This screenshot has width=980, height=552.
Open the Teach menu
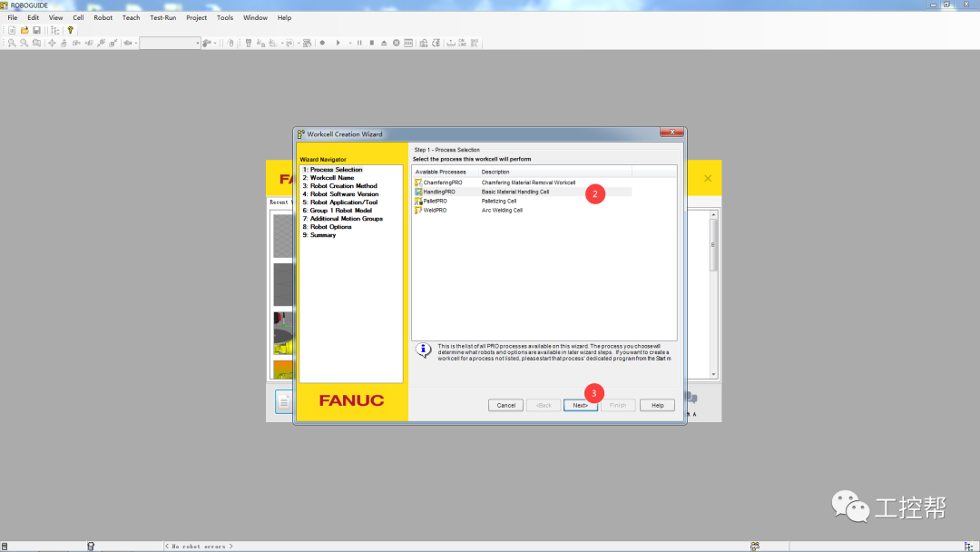tap(132, 17)
